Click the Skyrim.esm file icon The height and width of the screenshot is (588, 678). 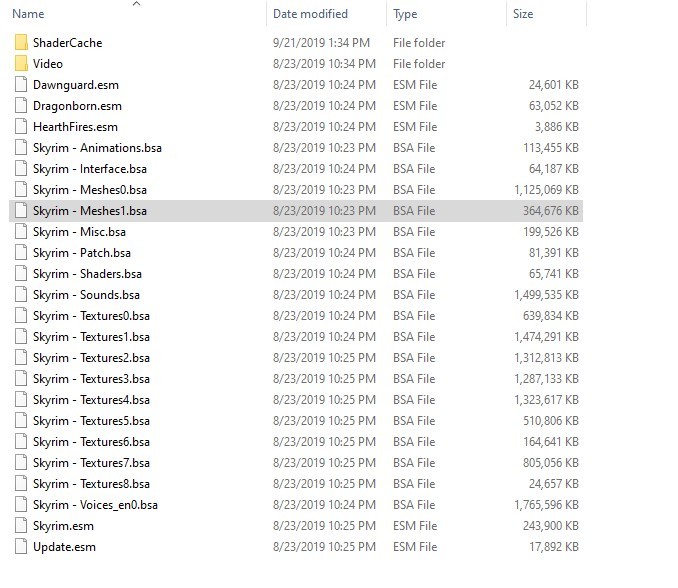click(x=21, y=526)
